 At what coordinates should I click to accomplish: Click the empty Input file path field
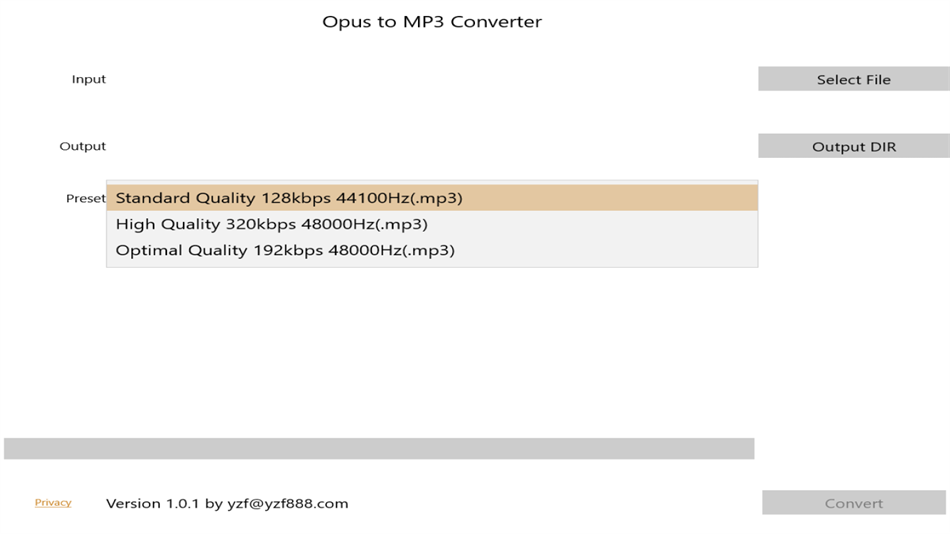432,79
